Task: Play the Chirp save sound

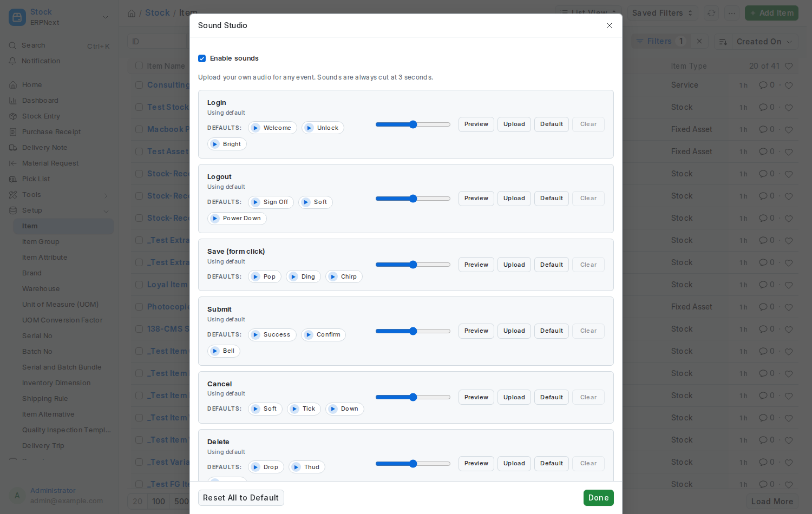Action: tap(344, 277)
